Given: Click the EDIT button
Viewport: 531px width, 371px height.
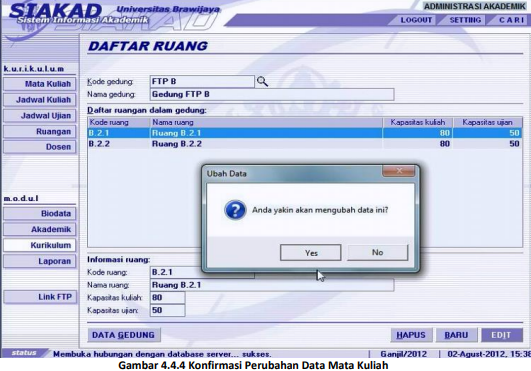Looking at the screenshot, I should click(502, 335).
